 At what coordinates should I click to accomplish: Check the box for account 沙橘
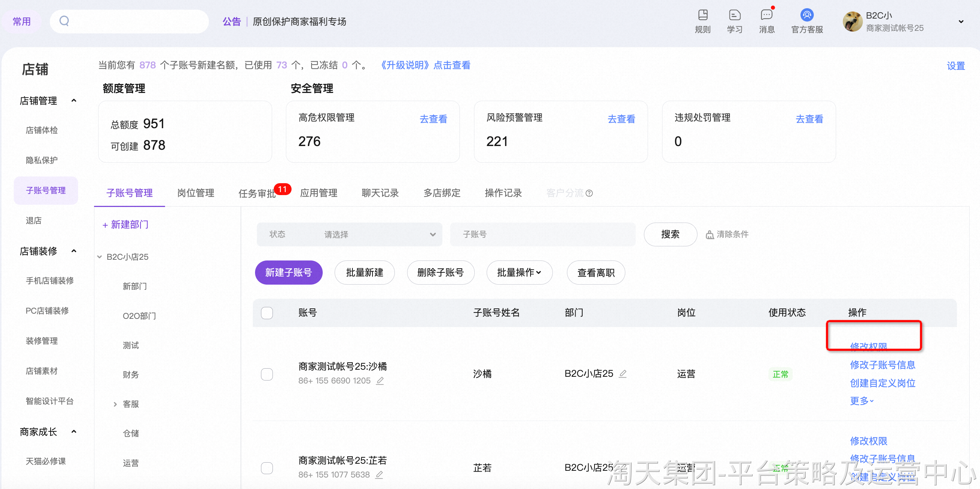pos(267,374)
